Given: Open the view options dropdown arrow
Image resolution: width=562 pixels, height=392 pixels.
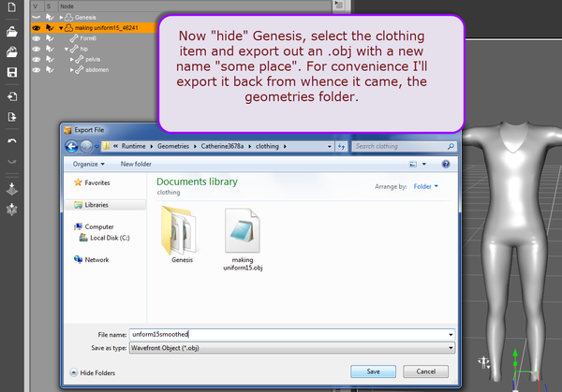Looking at the screenshot, I should 424,164.
